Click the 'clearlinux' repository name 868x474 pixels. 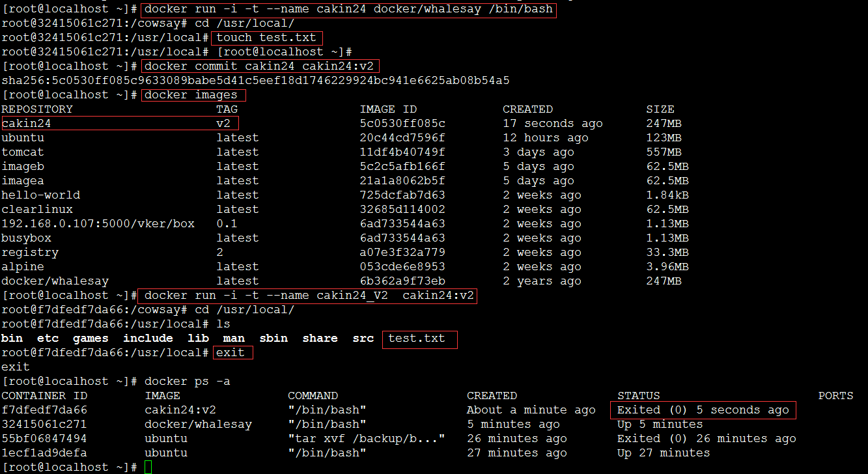click(x=37, y=210)
